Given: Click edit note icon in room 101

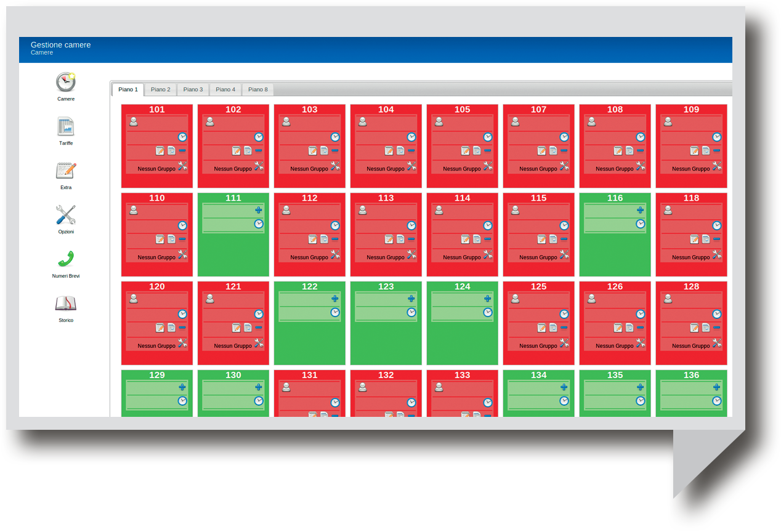Looking at the screenshot, I should 160,150.
